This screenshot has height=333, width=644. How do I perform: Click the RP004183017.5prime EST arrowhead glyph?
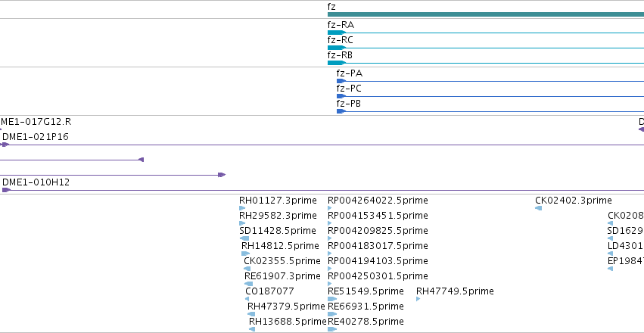point(329,254)
